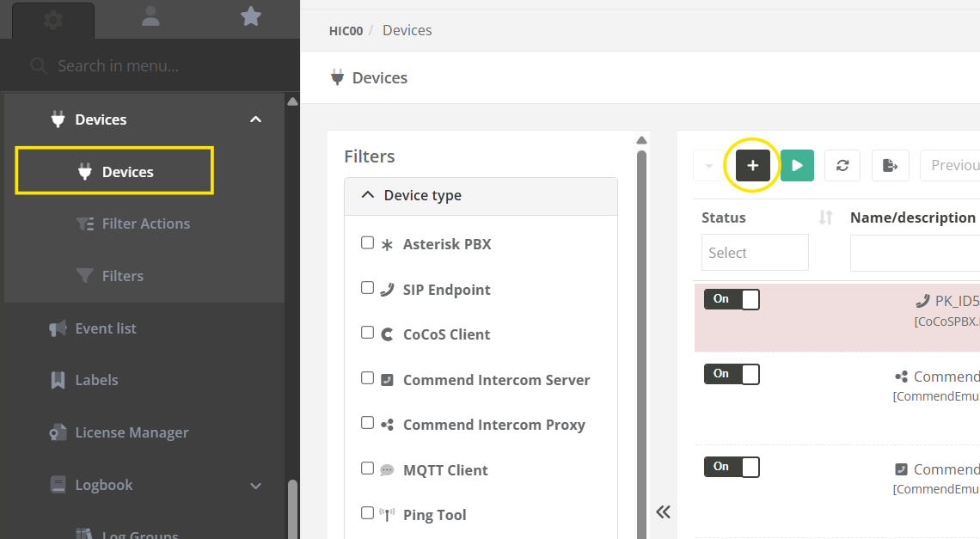Screen dimensions: 980x539
Task: Click the refresh devices icon
Action: [842, 165]
